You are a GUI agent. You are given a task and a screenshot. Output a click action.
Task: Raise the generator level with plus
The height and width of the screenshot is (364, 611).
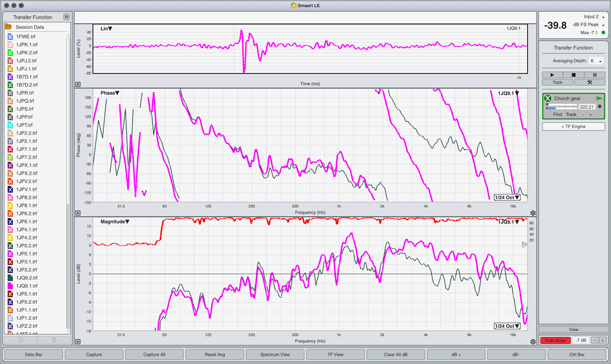click(x=603, y=340)
